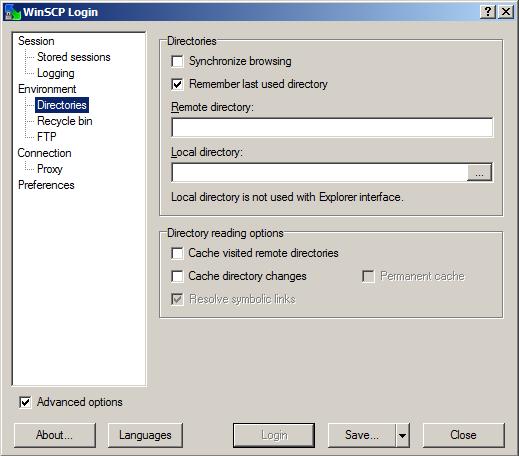
Task: Click the help question mark button
Action: click(x=488, y=12)
